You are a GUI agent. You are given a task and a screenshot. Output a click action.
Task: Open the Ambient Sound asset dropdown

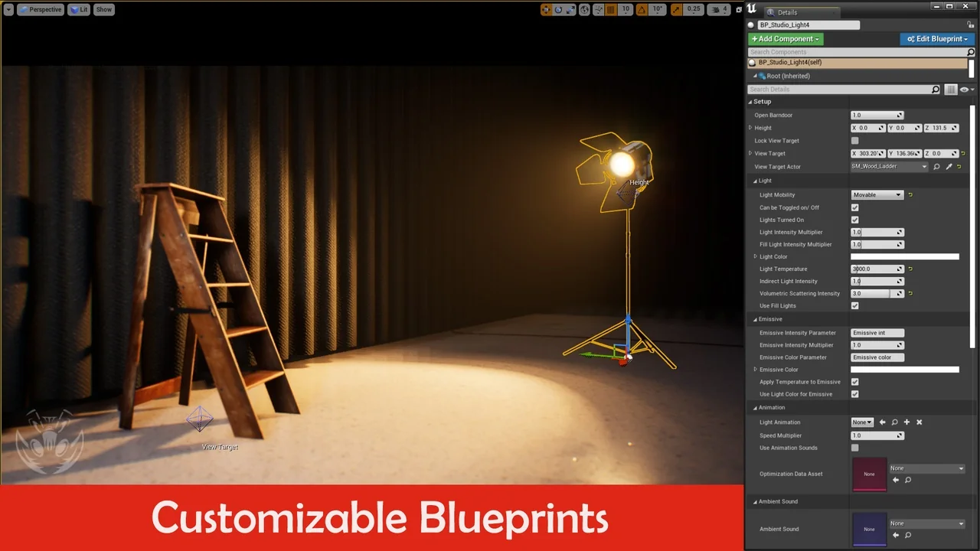pyautogui.click(x=926, y=523)
